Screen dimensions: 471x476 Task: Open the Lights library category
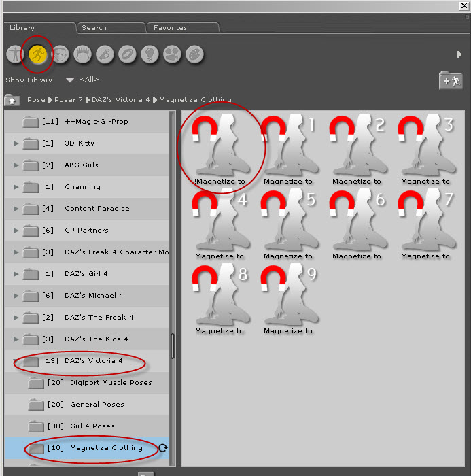coord(150,54)
